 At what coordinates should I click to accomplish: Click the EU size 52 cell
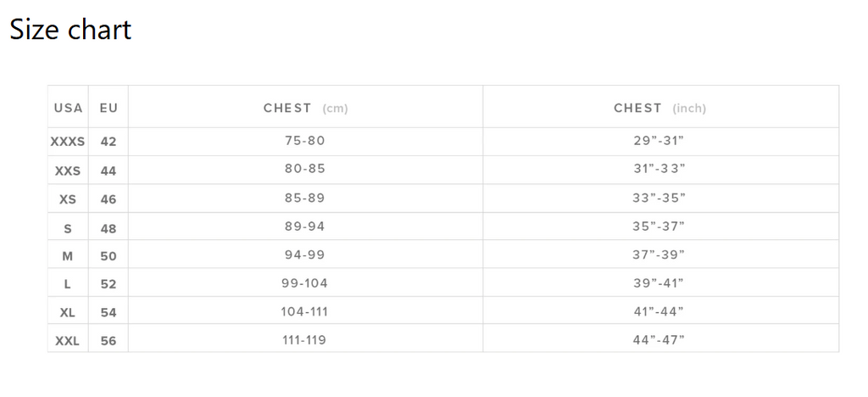[x=108, y=284]
